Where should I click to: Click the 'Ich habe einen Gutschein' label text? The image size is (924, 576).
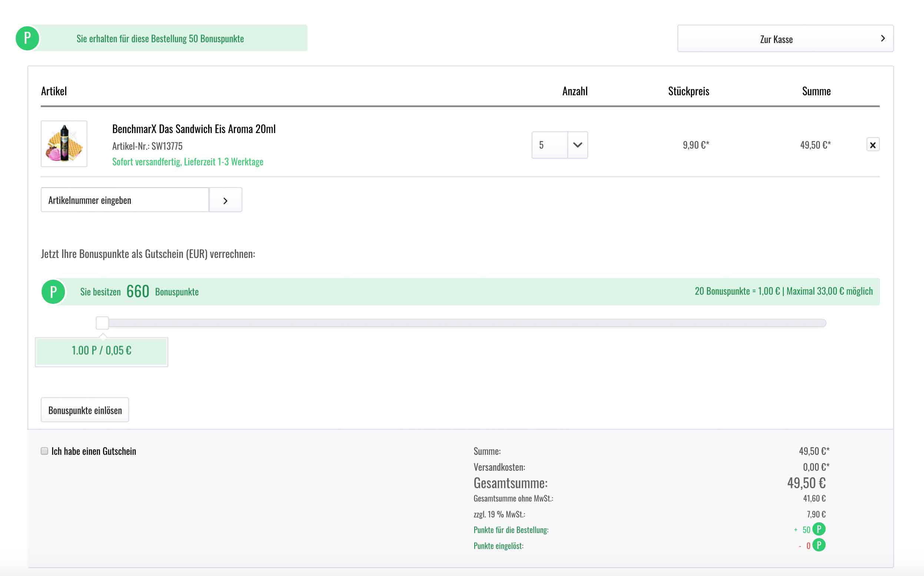click(94, 451)
